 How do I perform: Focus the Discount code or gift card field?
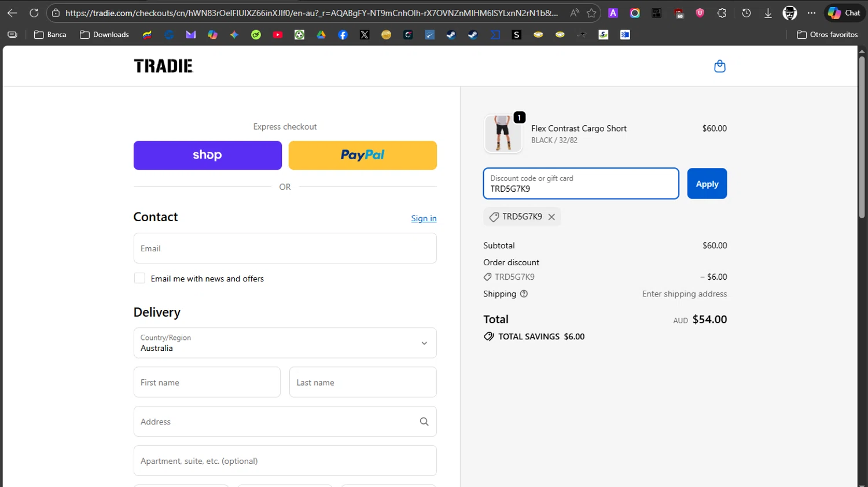tap(581, 184)
